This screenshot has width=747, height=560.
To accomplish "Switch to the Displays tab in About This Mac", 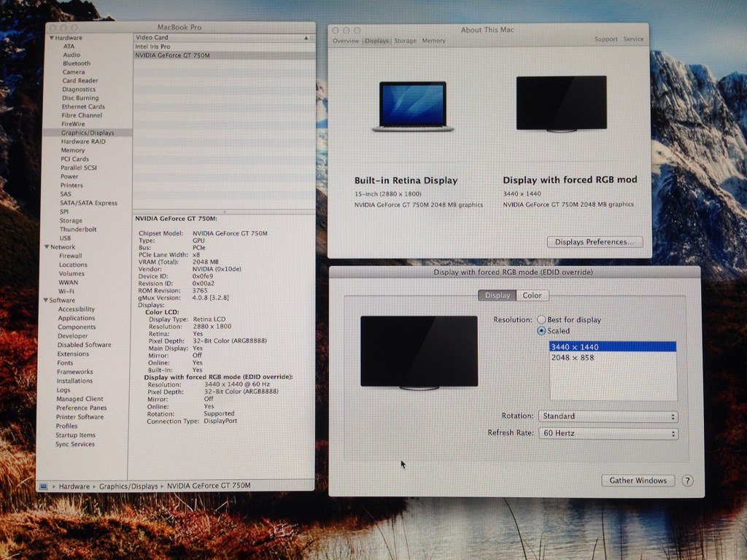I will pyautogui.click(x=377, y=41).
